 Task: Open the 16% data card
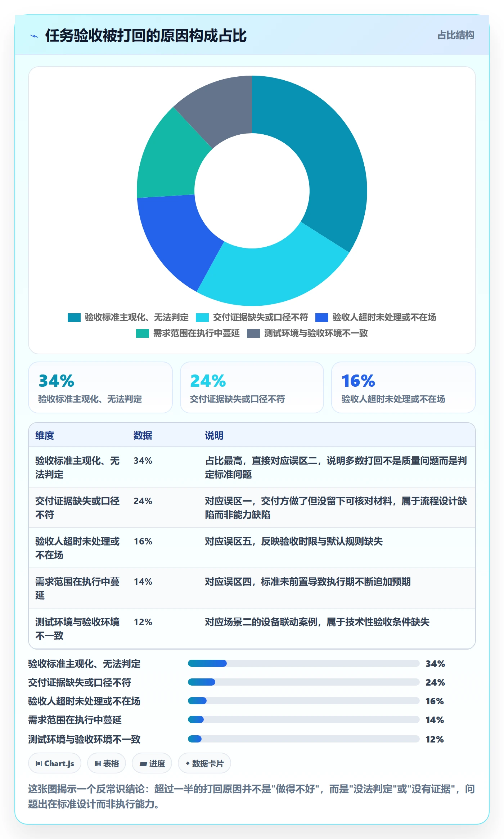click(x=404, y=387)
